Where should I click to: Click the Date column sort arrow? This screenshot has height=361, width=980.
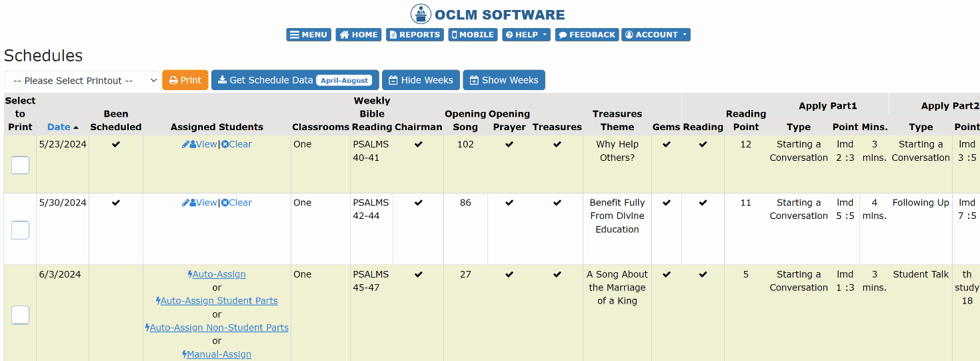[75, 127]
